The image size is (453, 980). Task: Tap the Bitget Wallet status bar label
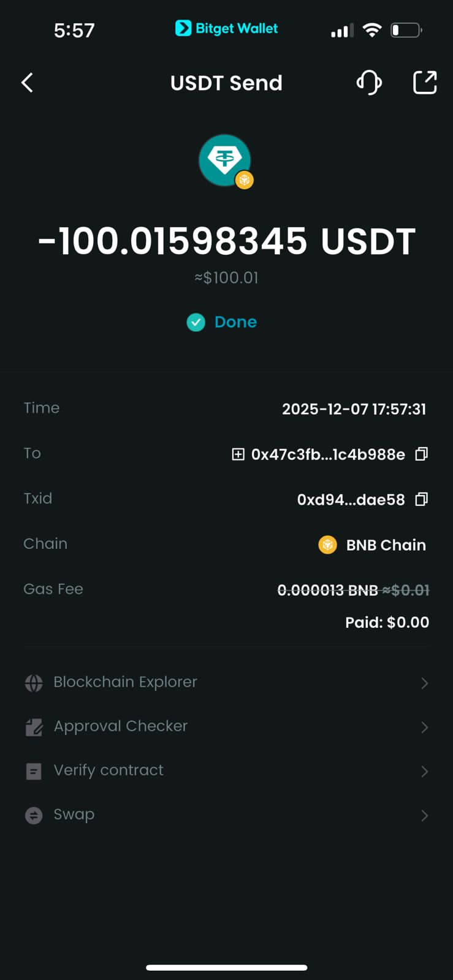click(227, 28)
